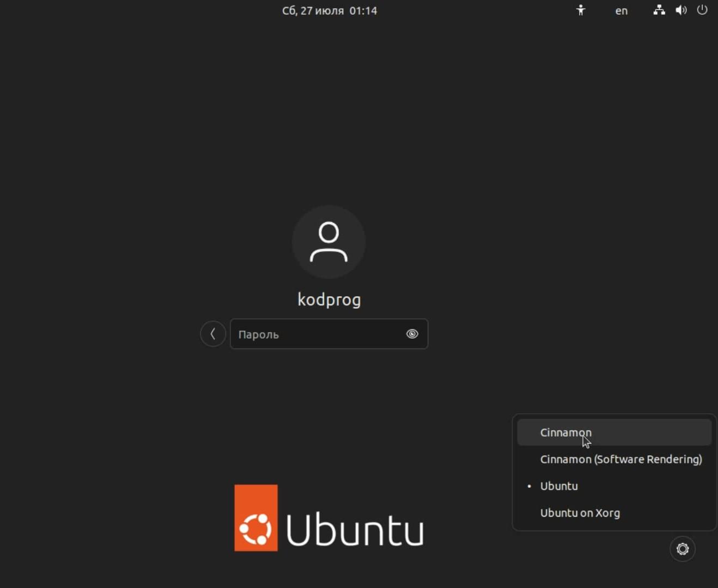Open the power menu icon
Viewport: 718px width, 588px height.
pos(702,10)
